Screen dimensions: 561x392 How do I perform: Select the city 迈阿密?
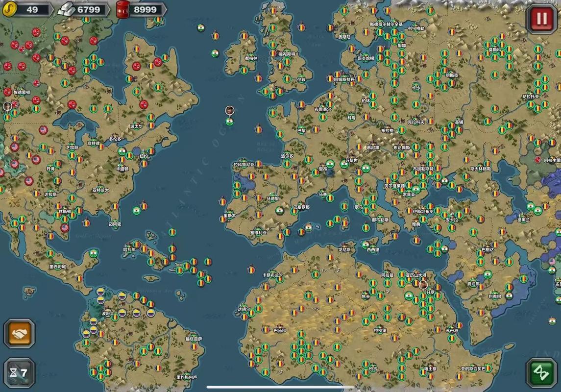pos(115,224)
